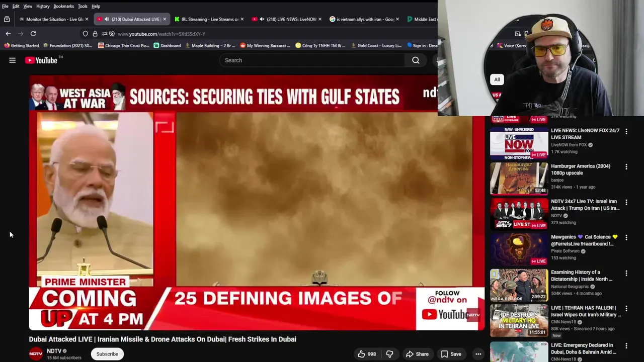Open options for NDTV 24x7 Live TV video
The height and width of the screenshot is (362, 644).
tap(626, 202)
